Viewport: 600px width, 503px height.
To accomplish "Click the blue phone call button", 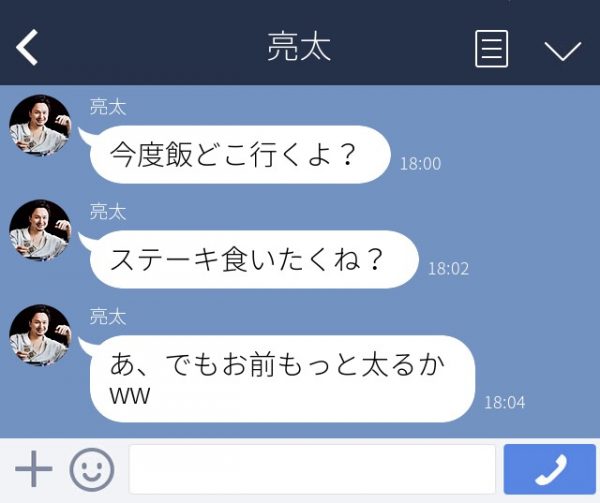I will (549, 469).
